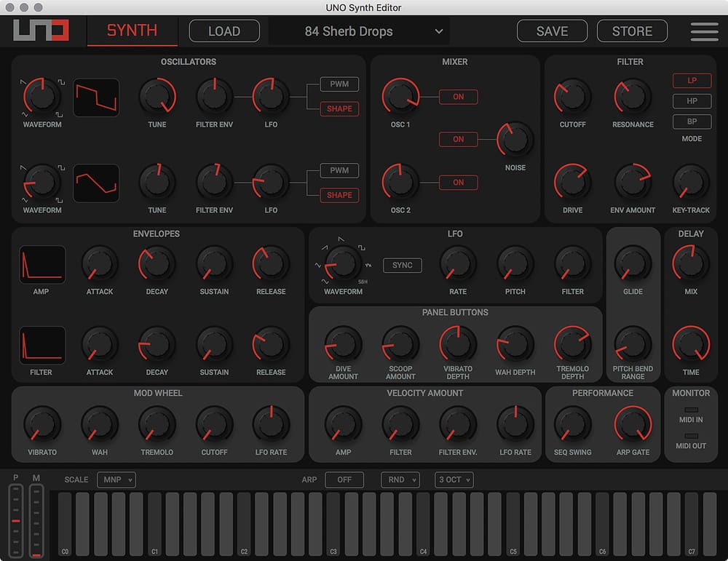Click the OSC 1 mixer level knob

point(400,96)
